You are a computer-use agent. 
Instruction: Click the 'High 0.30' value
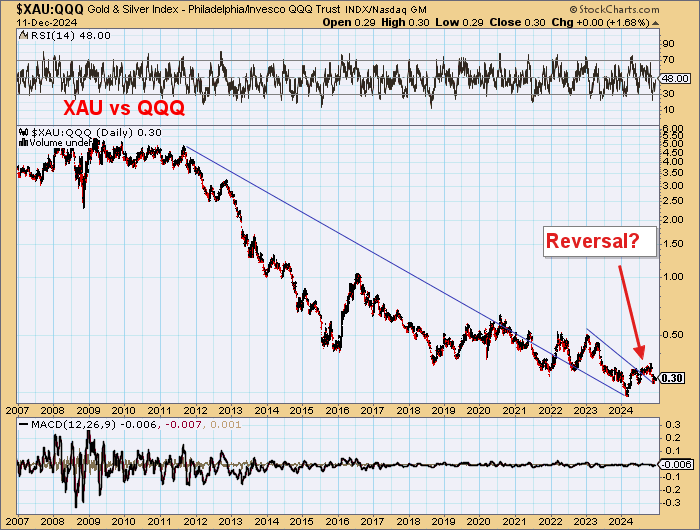tap(405, 22)
